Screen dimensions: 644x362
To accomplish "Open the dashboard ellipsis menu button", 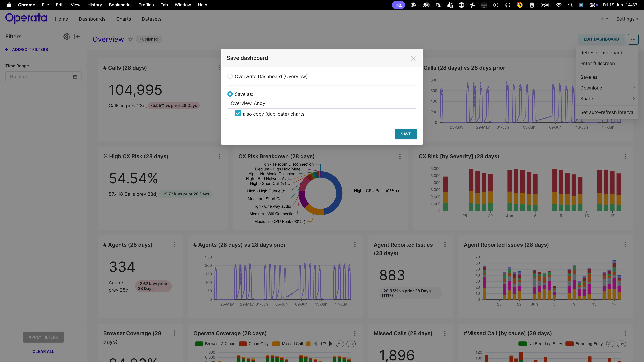I will tap(633, 39).
